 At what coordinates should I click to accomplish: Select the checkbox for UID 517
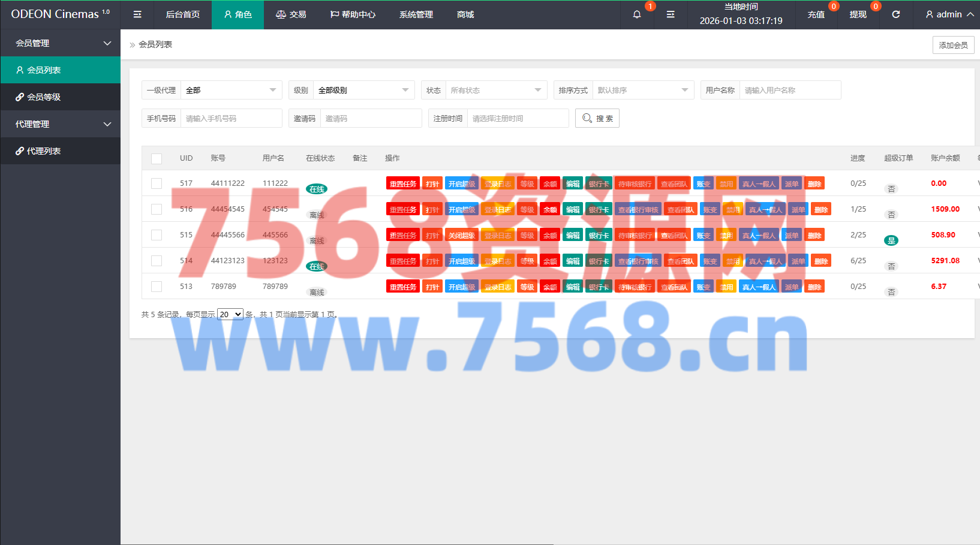pos(157,183)
